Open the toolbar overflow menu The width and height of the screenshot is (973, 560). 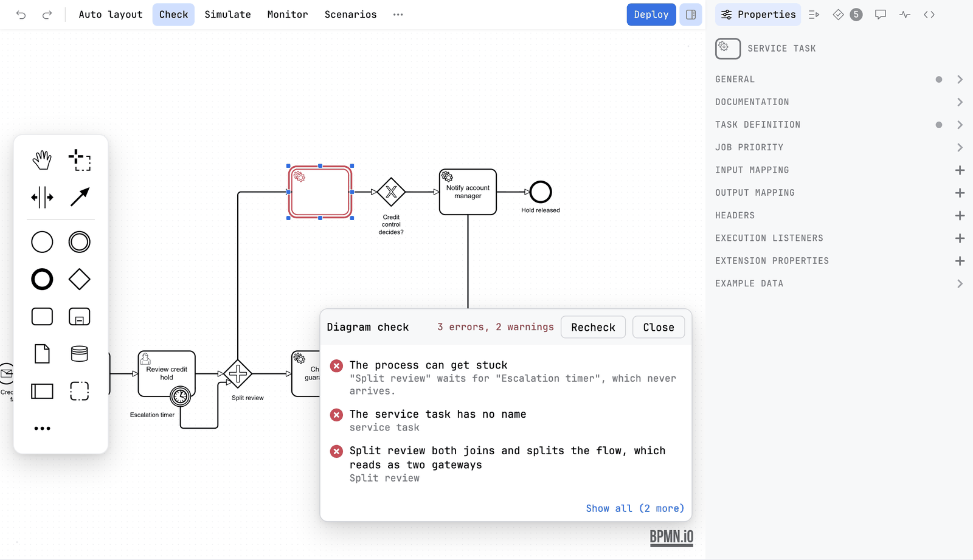[x=398, y=15]
